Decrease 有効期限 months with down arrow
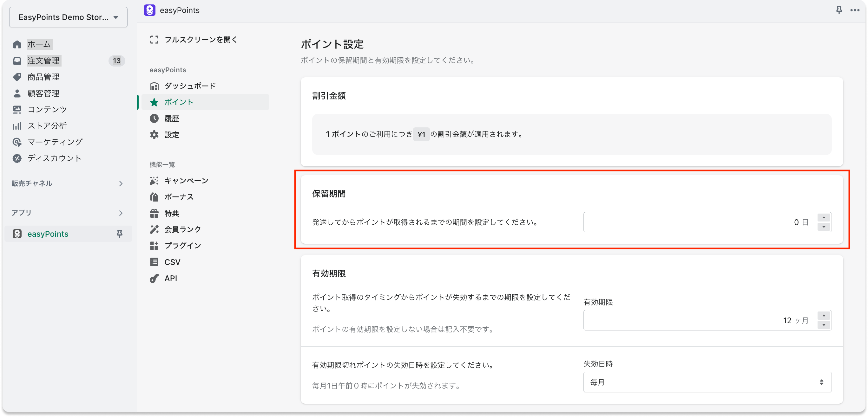The image size is (868, 417). (x=824, y=325)
